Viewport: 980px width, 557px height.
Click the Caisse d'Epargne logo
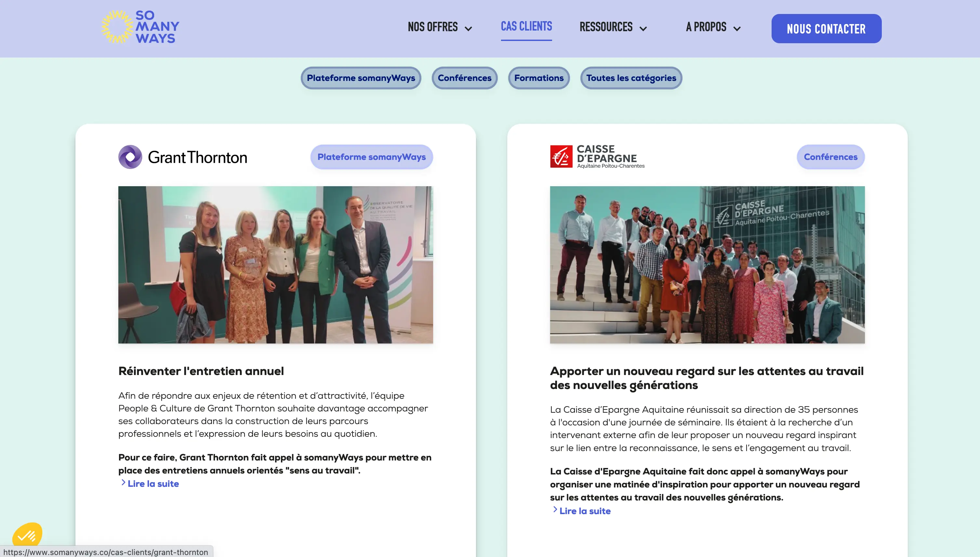coord(597,156)
